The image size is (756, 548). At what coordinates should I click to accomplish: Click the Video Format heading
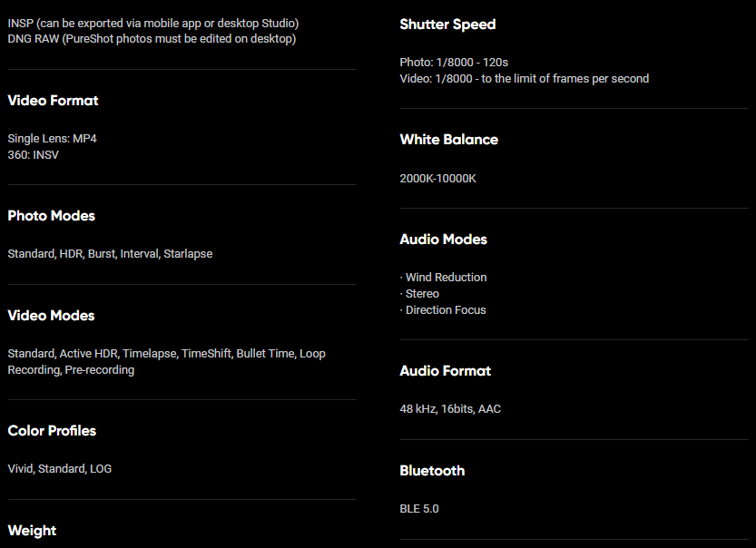(53, 100)
